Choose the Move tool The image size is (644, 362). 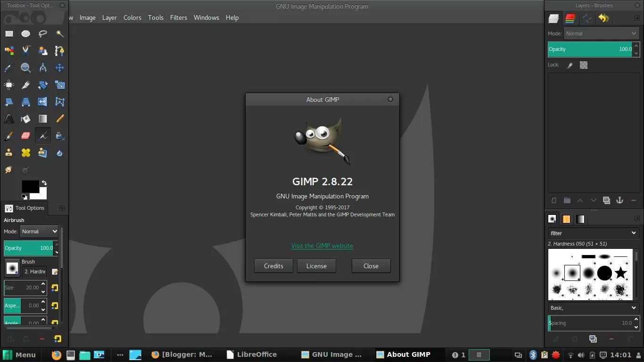[x=60, y=68]
